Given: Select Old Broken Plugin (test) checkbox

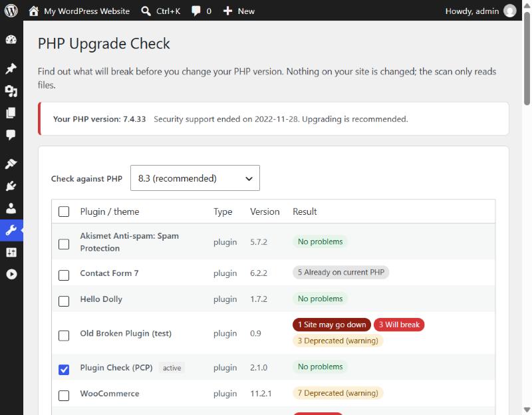Looking at the screenshot, I should pyautogui.click(x=64, y=336).
